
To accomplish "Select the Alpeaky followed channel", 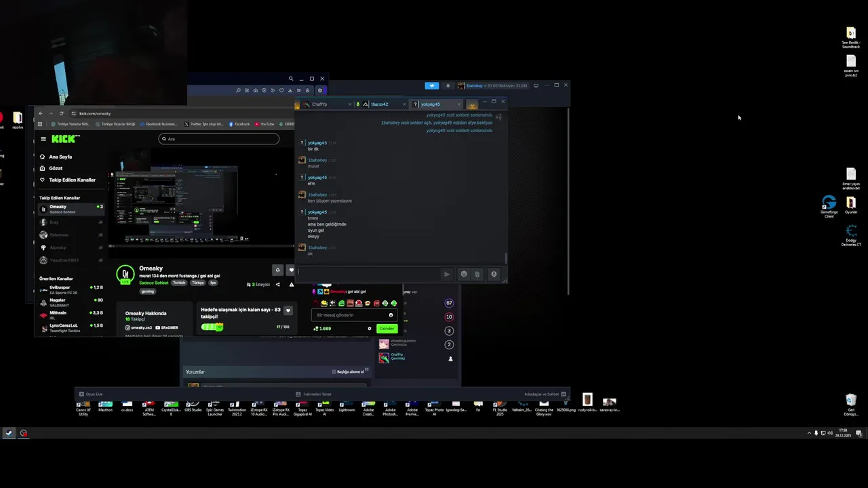I will [71, 247].
